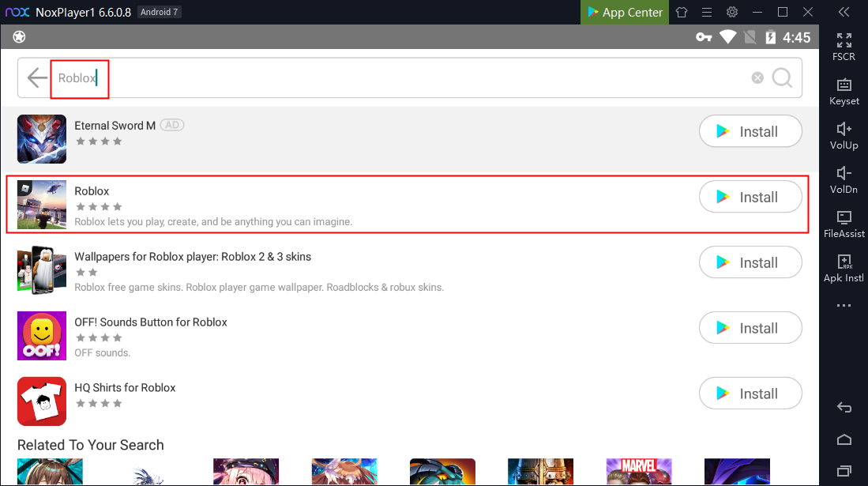Click the no-SIM signal status icon
Image resolution: width=868 pixels, height=486 pixels.
[x=750, y=37]
